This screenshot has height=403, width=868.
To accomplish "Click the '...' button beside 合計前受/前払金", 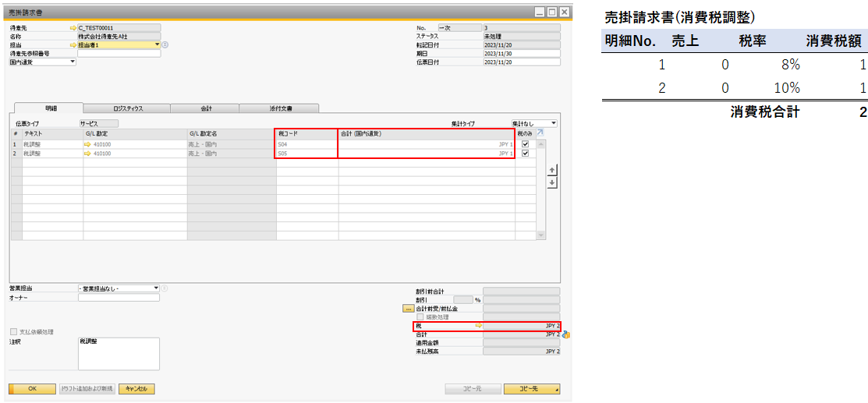I will (x=409, y=309).
